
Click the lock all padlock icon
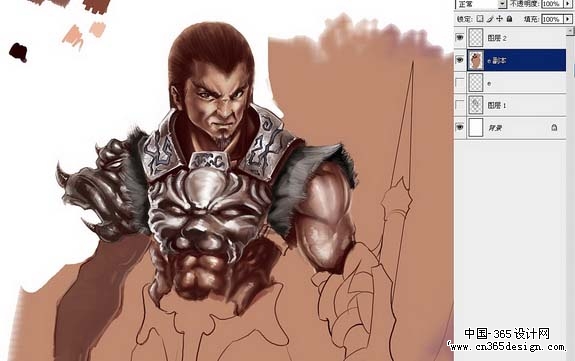click(509, 19)
